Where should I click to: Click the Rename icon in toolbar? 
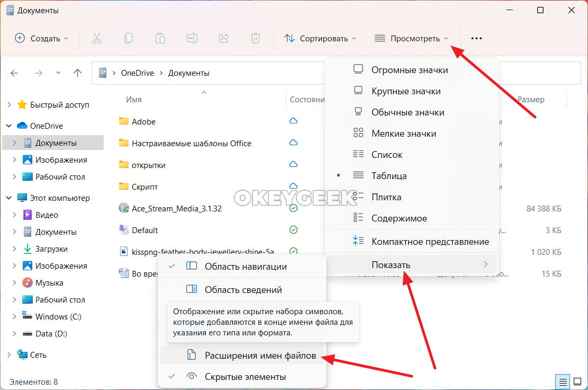click(x=192, y=38)
